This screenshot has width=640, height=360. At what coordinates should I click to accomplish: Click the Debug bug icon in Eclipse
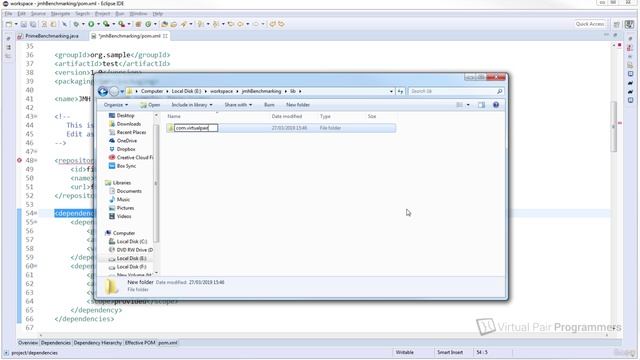76,24
